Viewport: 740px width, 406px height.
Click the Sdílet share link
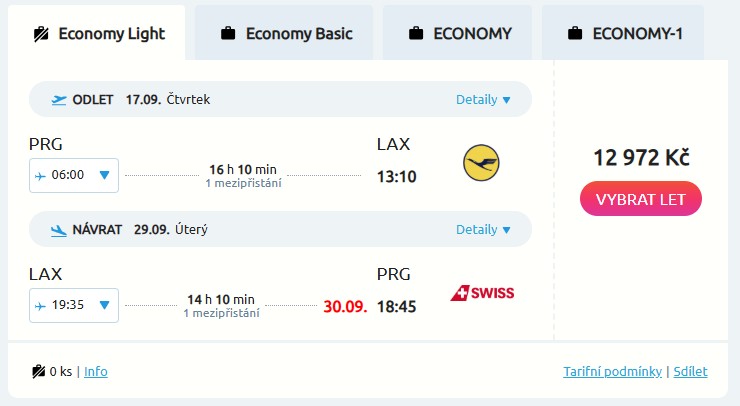(x=690, y=371)
